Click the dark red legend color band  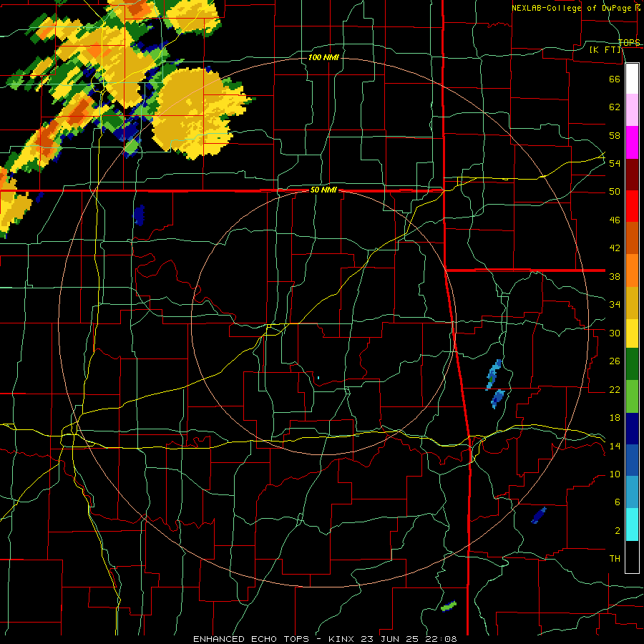pyautogui.click(x=632, y=174)
